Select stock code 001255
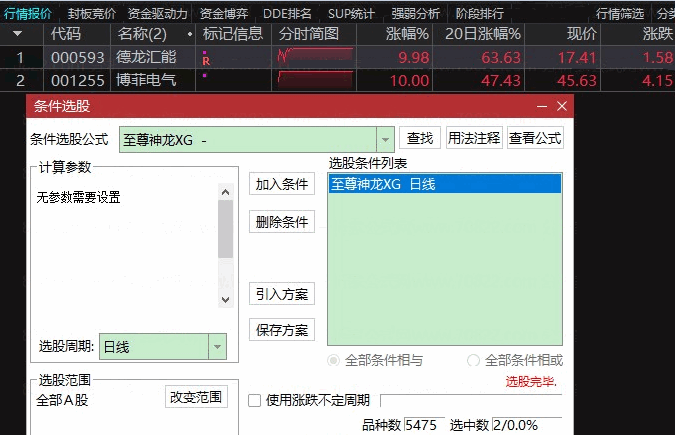 pos(77,80)
